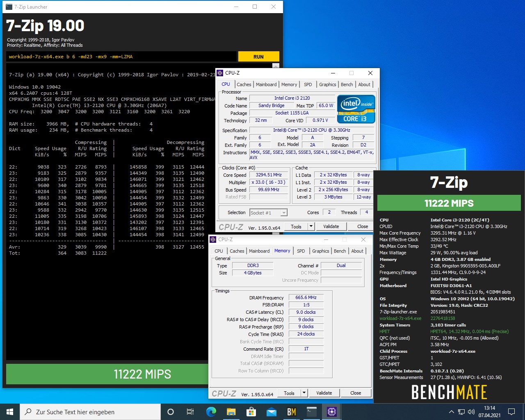Maximize the 7-Zip Launcher window
Image resolution: width=525 pixels, height=420 pixels.
click(x=255, y=7)
